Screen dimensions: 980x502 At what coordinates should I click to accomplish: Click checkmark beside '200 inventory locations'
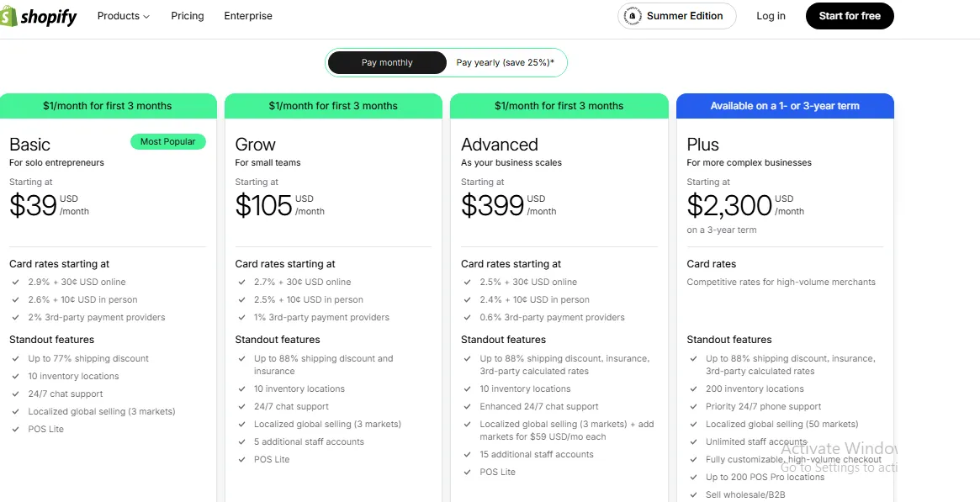[x=693, y=389]
